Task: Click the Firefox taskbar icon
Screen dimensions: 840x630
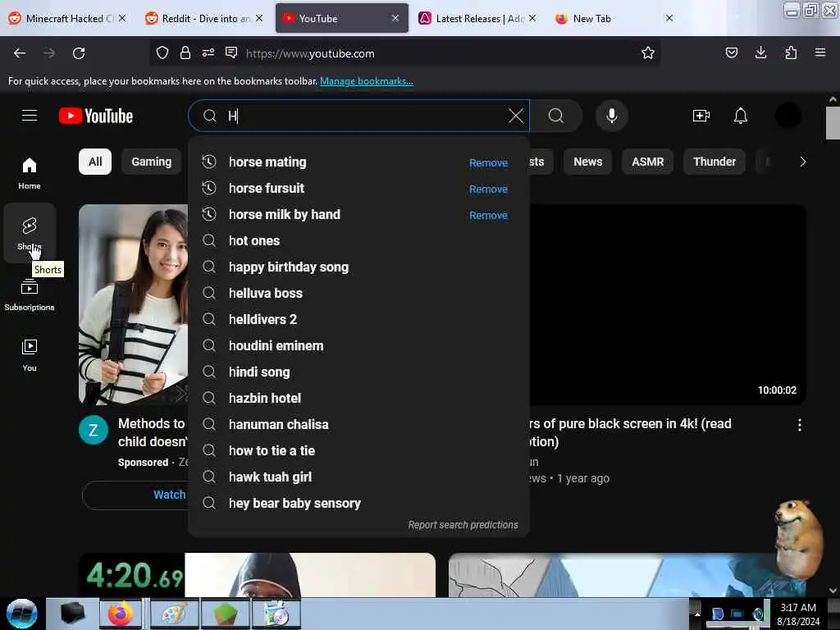Action: 121,614
